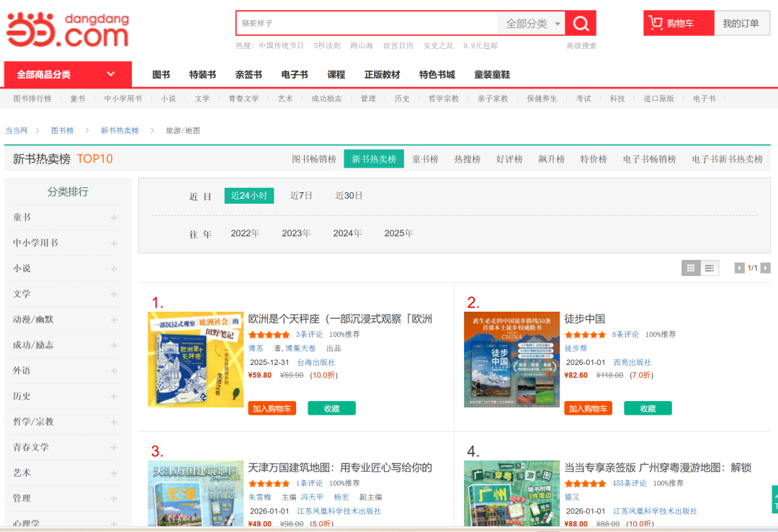The width and height of the screenshot is (778, 532).
Task: Expand 童书 category plus icon
Action: pos(114,217)
